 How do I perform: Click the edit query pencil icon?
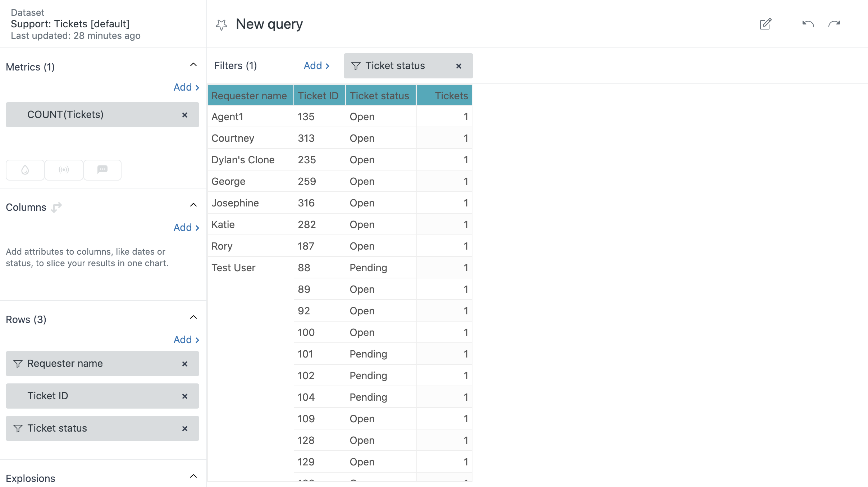766,24
